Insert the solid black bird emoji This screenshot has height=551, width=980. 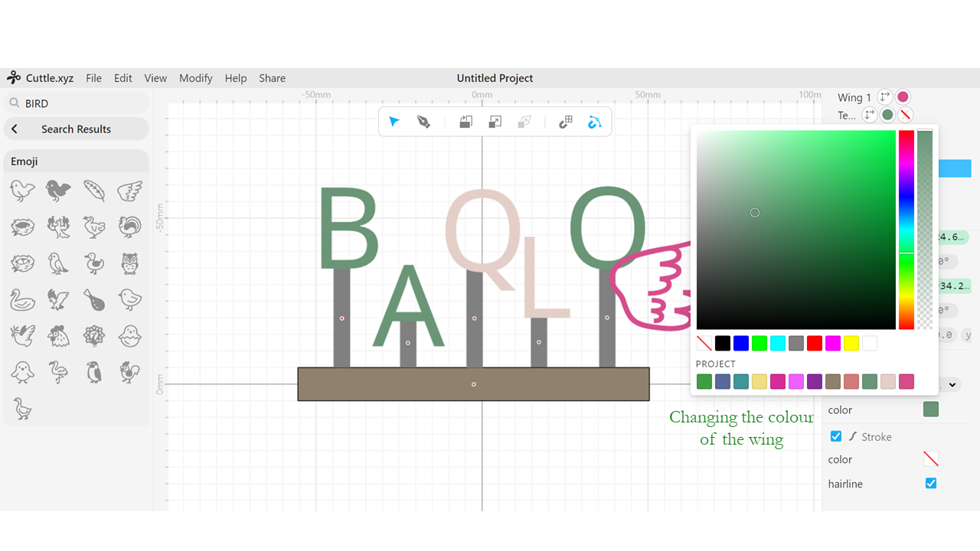[x=58, y=190]
